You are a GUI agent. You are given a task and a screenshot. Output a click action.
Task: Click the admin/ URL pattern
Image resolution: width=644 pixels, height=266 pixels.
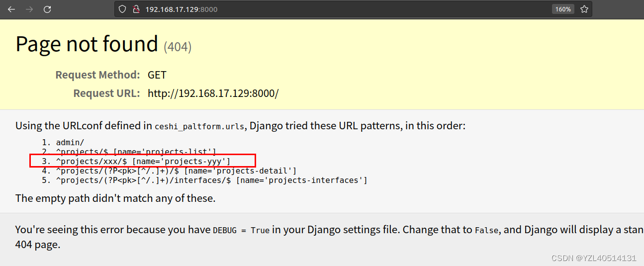click(x=70, y=143)
